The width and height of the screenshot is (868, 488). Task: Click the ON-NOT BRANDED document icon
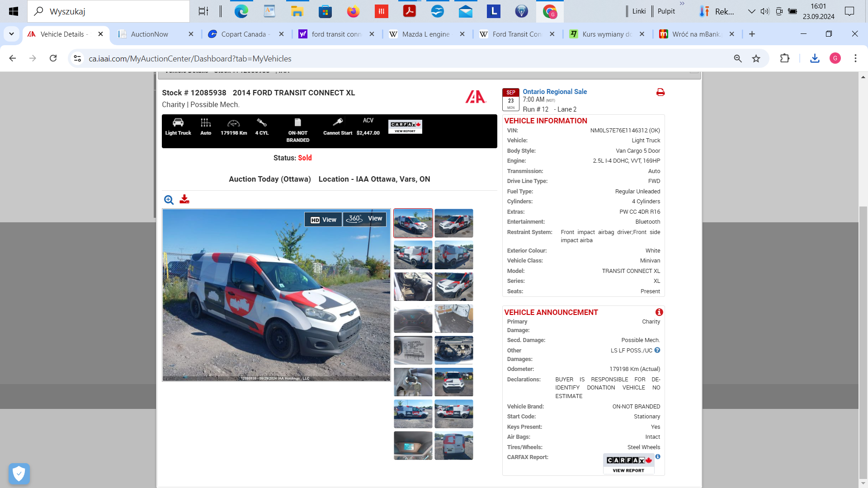(297, 122)
